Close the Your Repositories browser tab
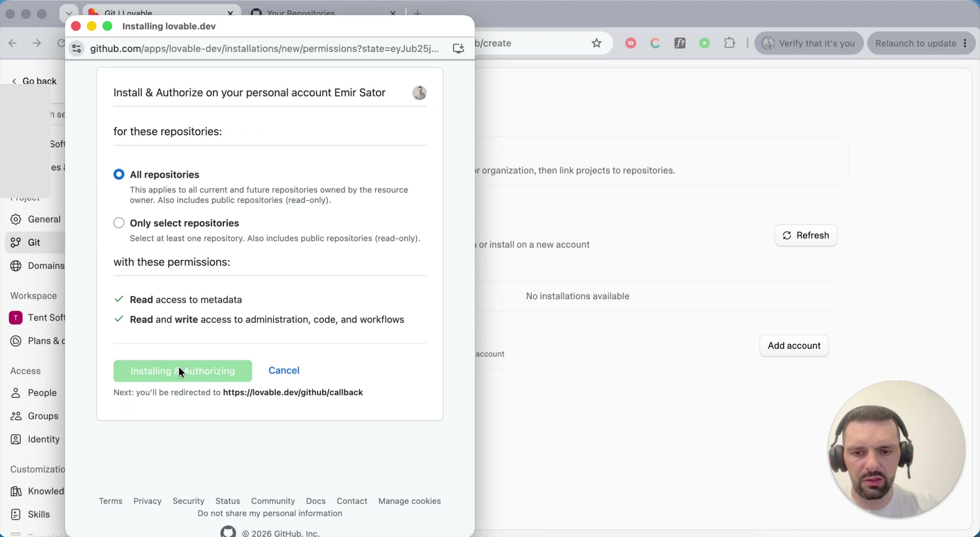Image resolution: width=980 pixels, height=537 pixels. (x=393, y=13)
